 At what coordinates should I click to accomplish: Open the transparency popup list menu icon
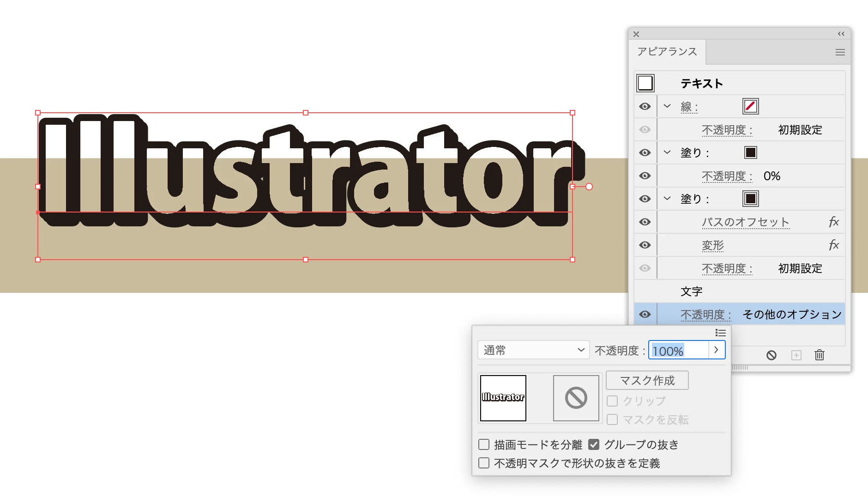click(720, 333)
